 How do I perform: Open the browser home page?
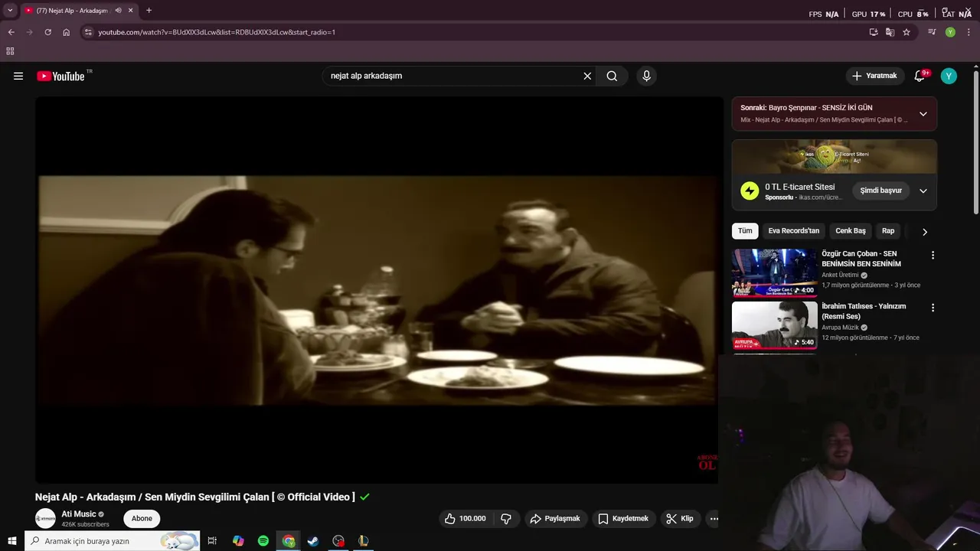point(66,32)
